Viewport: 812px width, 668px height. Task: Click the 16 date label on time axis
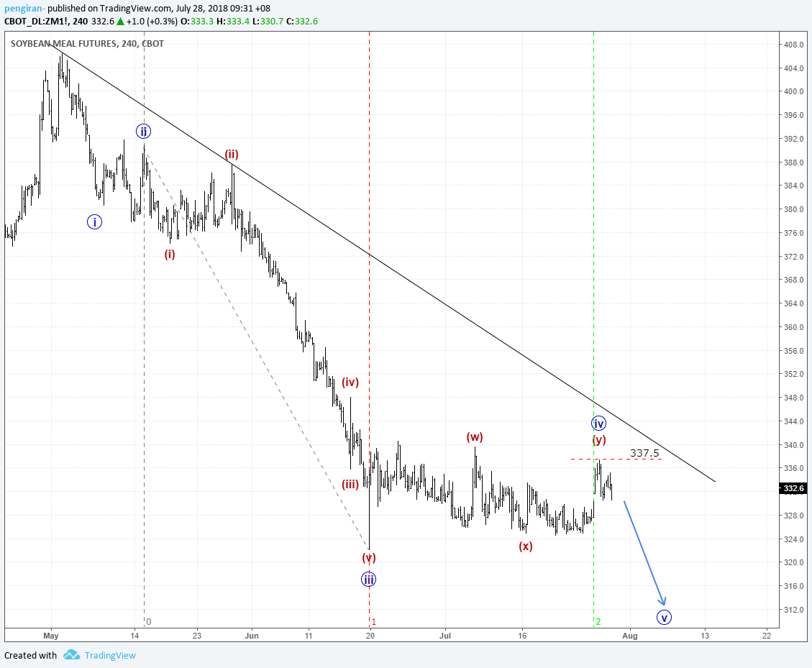(x=523, y=636)
